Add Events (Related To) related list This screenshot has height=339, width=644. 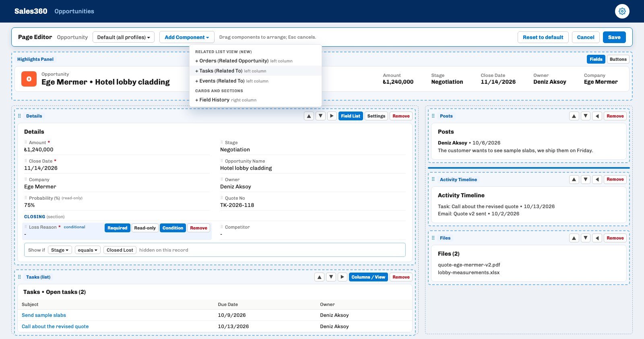pos(256,81)
